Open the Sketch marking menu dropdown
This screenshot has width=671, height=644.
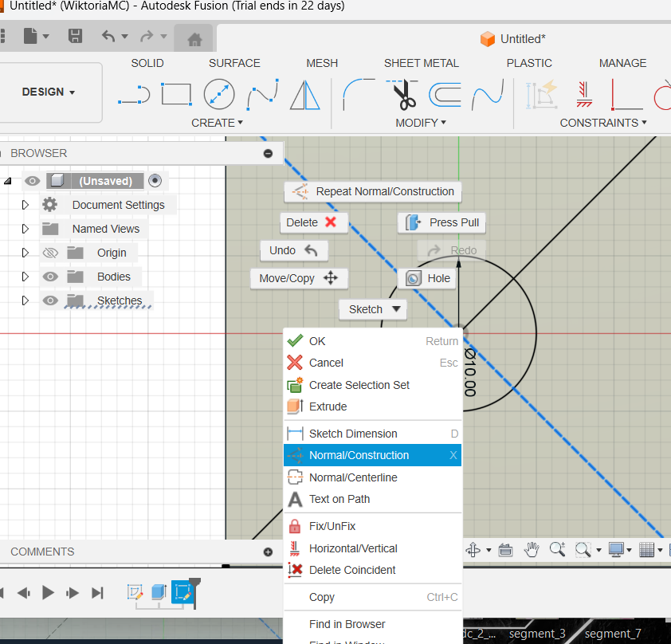coord(373,309)
